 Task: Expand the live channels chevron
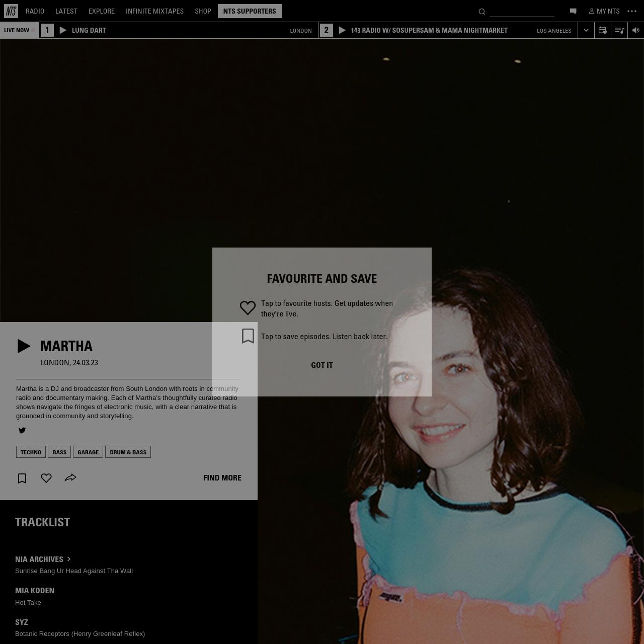pos(586,30)
